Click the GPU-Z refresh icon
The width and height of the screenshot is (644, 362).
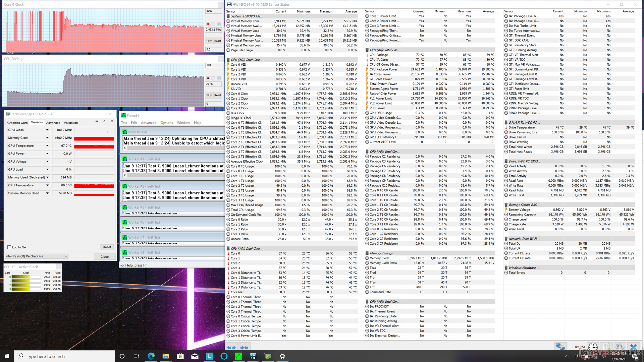pos(104,121)
